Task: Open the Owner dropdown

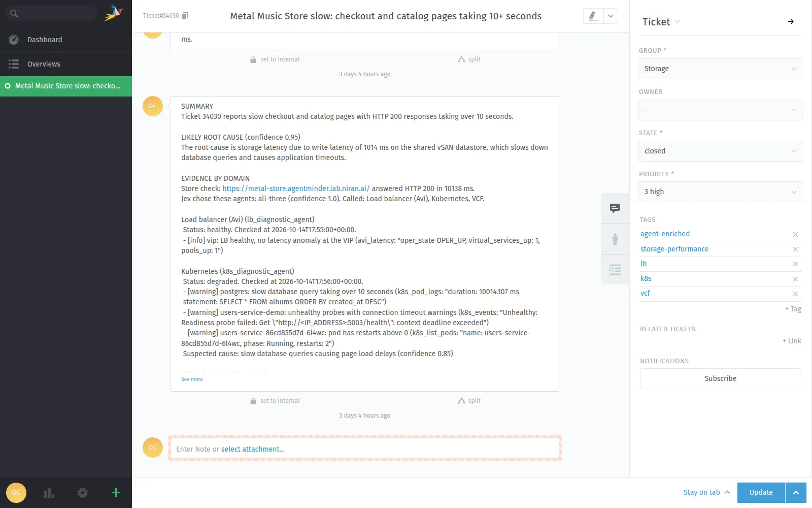Action: pyautogui.click(x=720, y=110)
